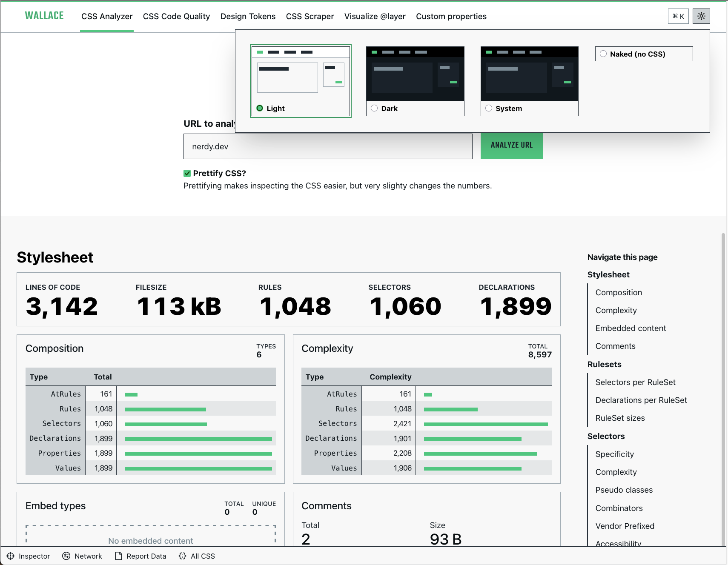
Task: Click the sun theme toggle icon
Action: click(701, 16)
